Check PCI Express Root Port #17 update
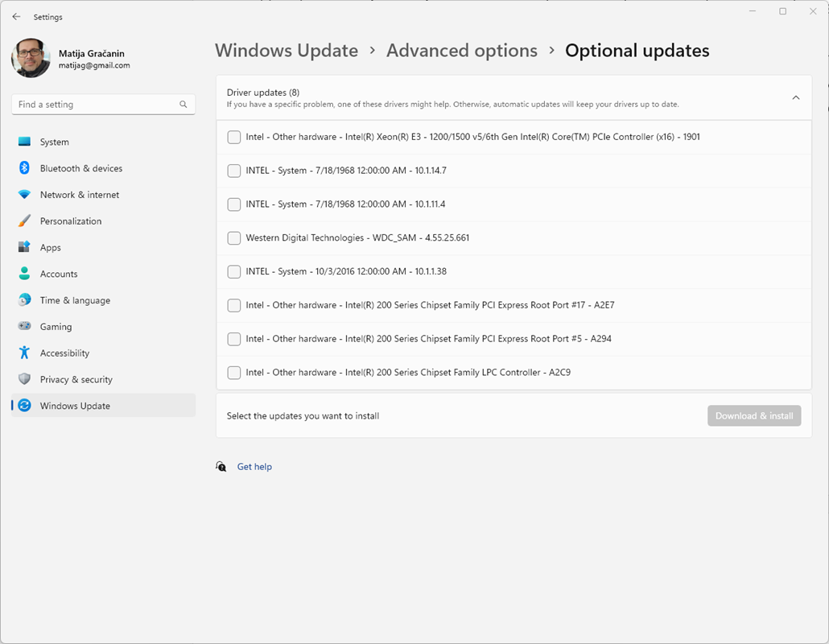Image resolution: width=829 pixels, height=644 pixels. (233, 305)
